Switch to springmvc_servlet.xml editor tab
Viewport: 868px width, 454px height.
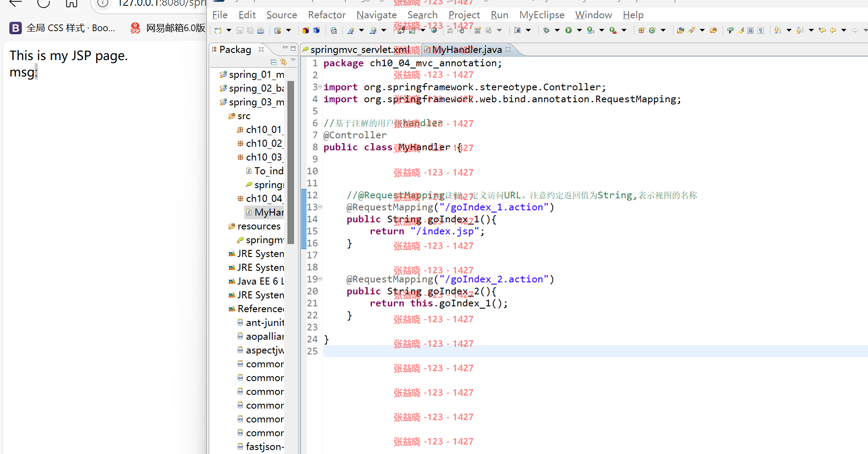tap(359, 49)
